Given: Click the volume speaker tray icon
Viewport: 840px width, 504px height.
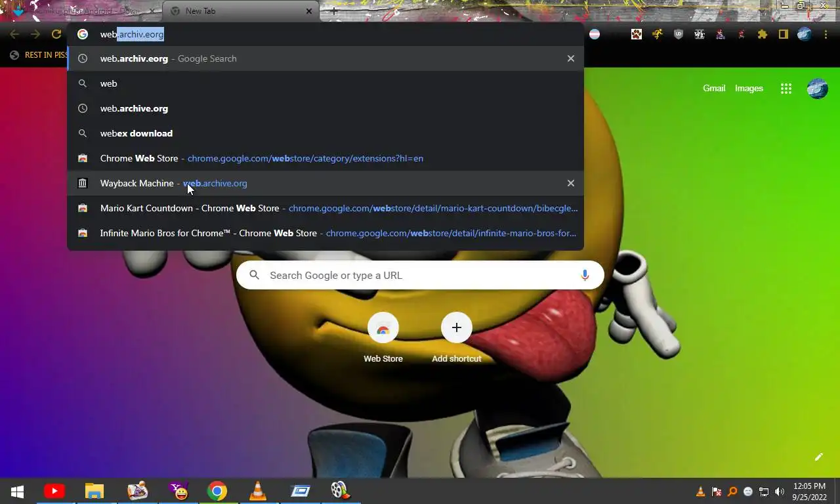Looking at the screenshot, I should click(x=780, y=492).
